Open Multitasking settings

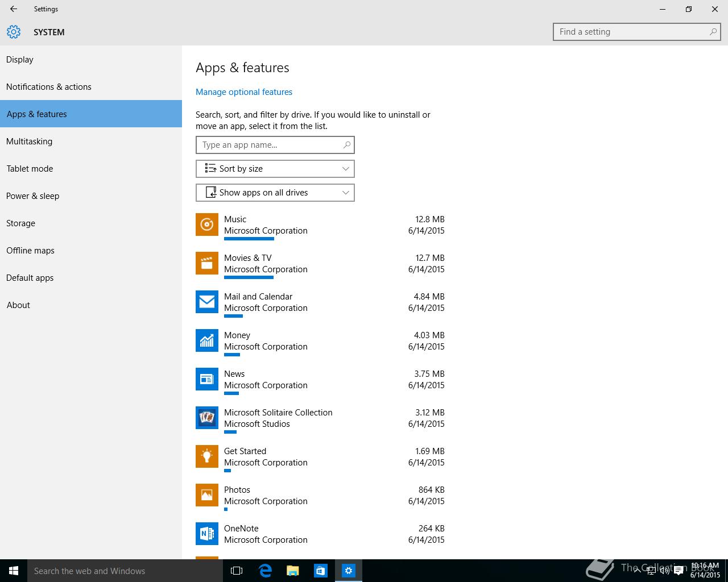(91, 141)
